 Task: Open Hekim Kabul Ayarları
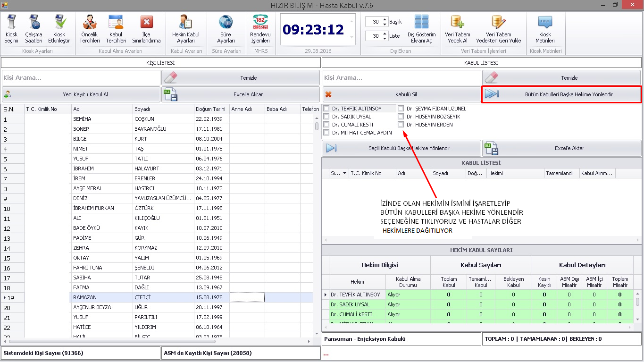(x=186, y=29)
